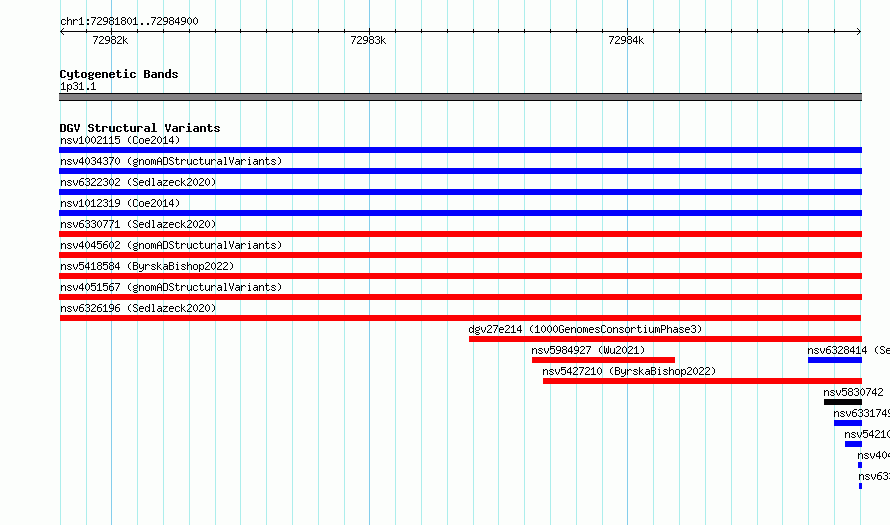Select the DGV Structural Variants track title
The width and height of the screenshot is (890, 525).
point(140,128)
